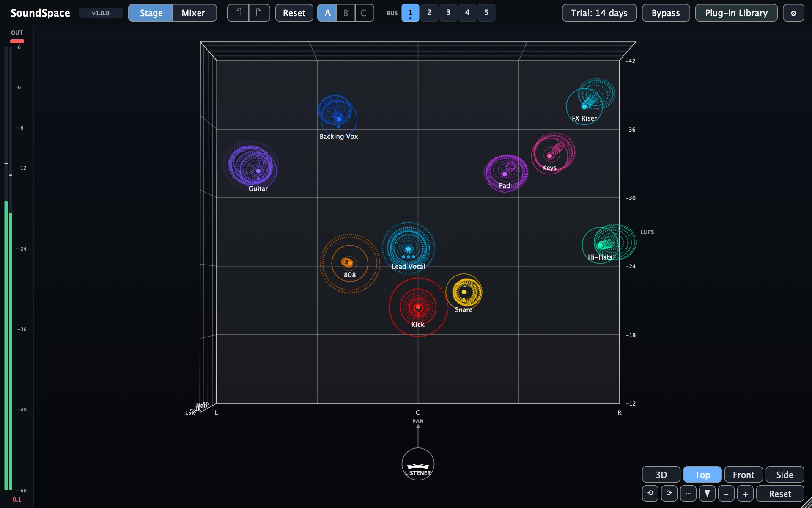This screenshot has height=508, width=812.
Task: Select the FX Riser source node
Action: point(584,106)
